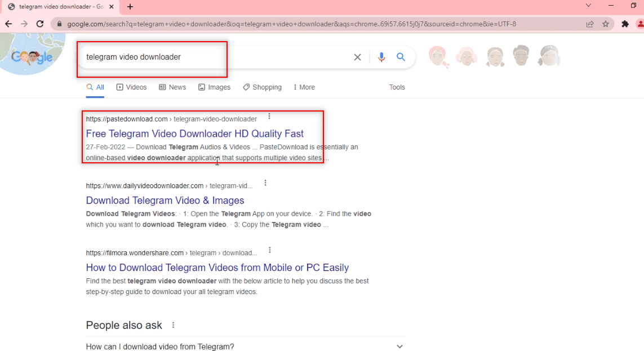Image resolution: width=644 pixels, height=351 pixels.
Task: Clear the search box with X icon
Action: [x=358, y=57]
